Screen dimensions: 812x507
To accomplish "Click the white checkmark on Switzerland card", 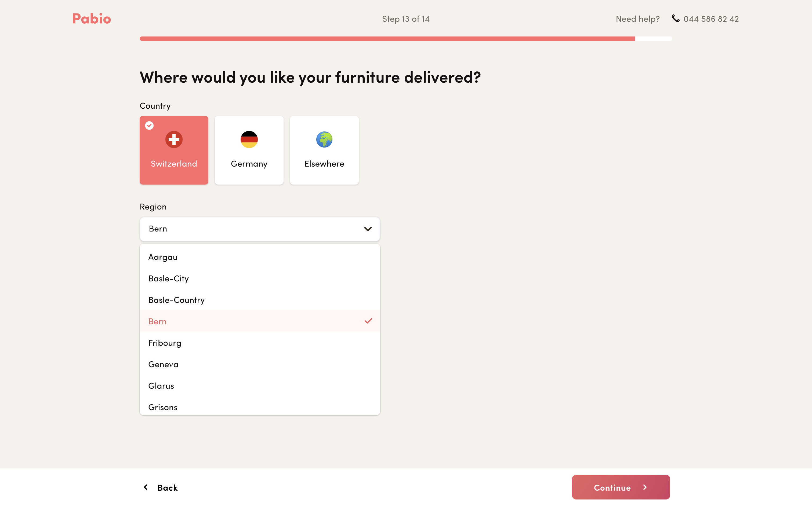I will pos(149,126).
